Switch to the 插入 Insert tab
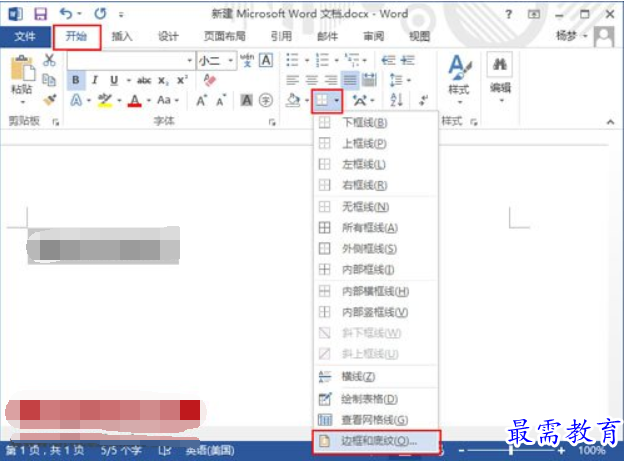The height and width of the screenshot is (463, 629). (122, 37)
